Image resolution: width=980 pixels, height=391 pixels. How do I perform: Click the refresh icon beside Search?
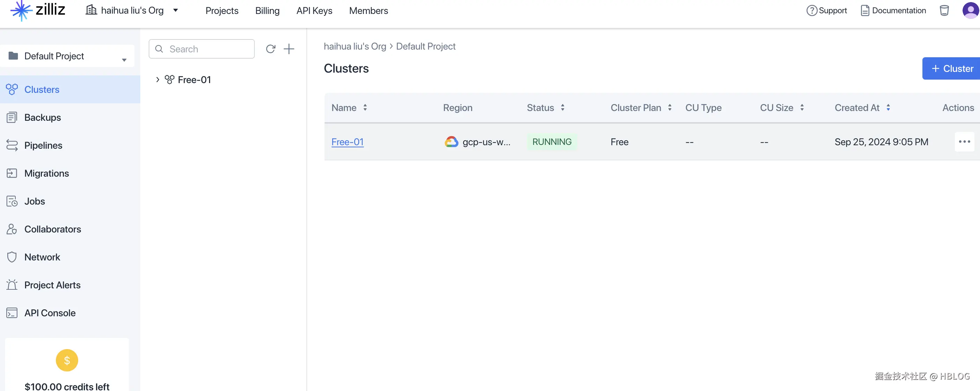click(x=270, y=49)
